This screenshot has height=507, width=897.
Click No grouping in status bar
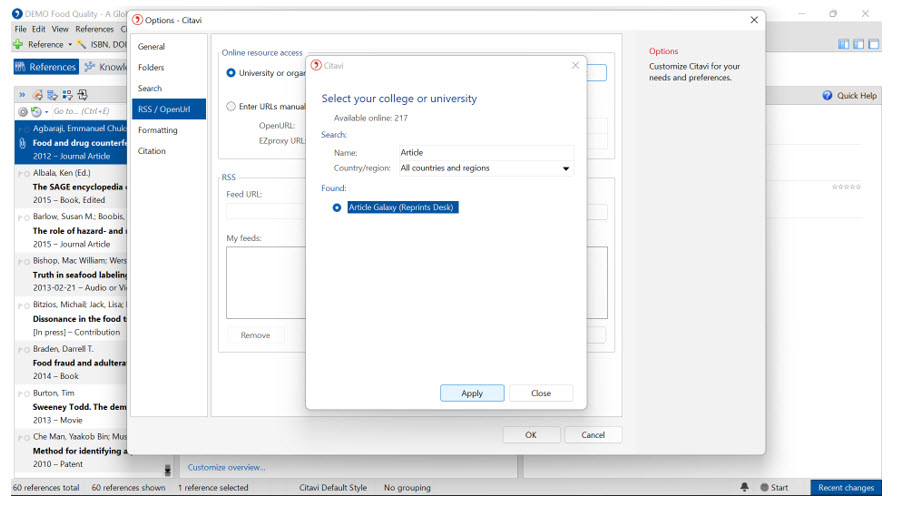[407, 488]
